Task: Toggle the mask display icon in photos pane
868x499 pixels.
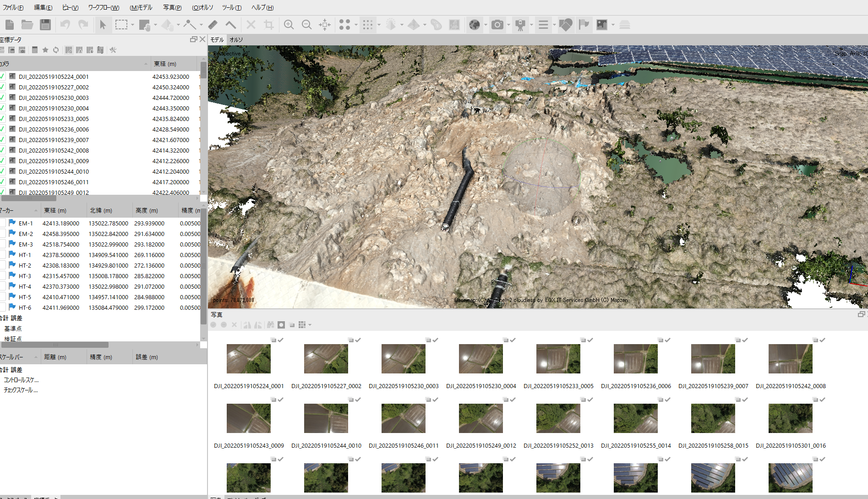Action: coord(281,325)
